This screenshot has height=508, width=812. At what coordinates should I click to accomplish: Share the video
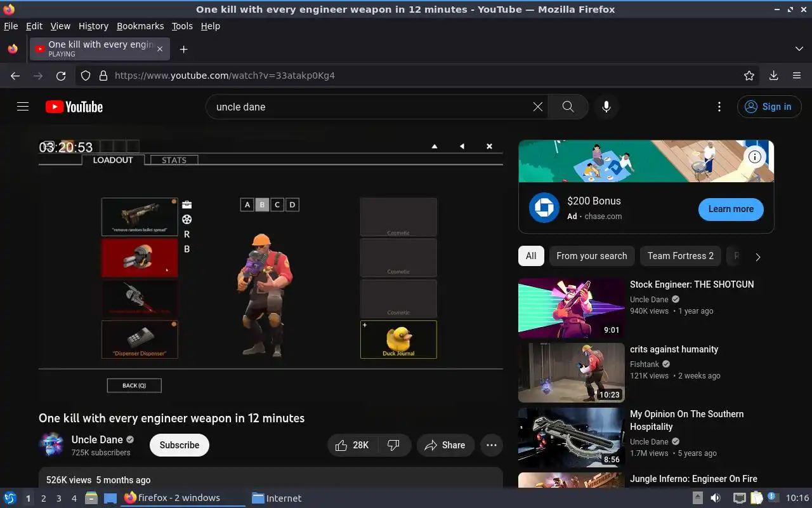445,445
